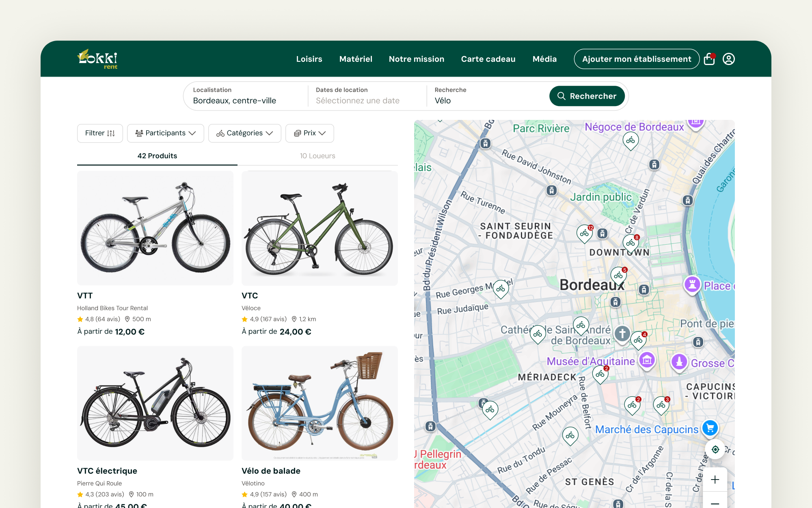Click the VTC électrique title
The height and width of the screenshot is (508, 812).
pyautogui.click(x=107, y=471)
